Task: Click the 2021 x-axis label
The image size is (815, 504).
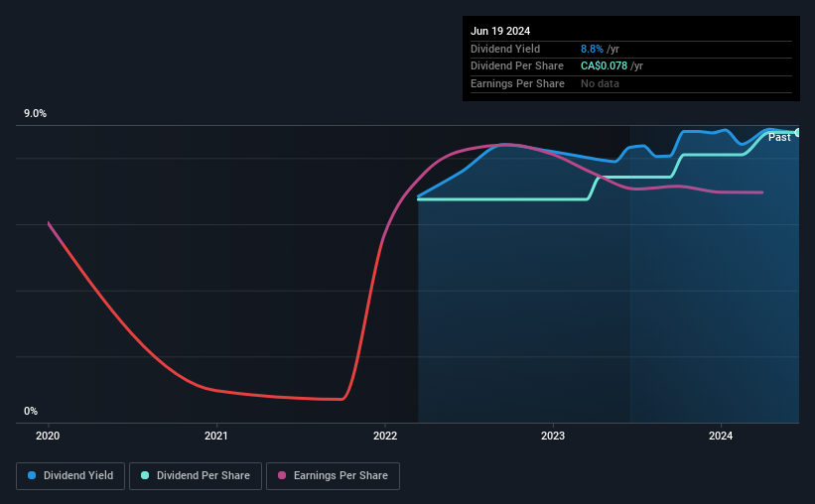Action: click(216, 436)
